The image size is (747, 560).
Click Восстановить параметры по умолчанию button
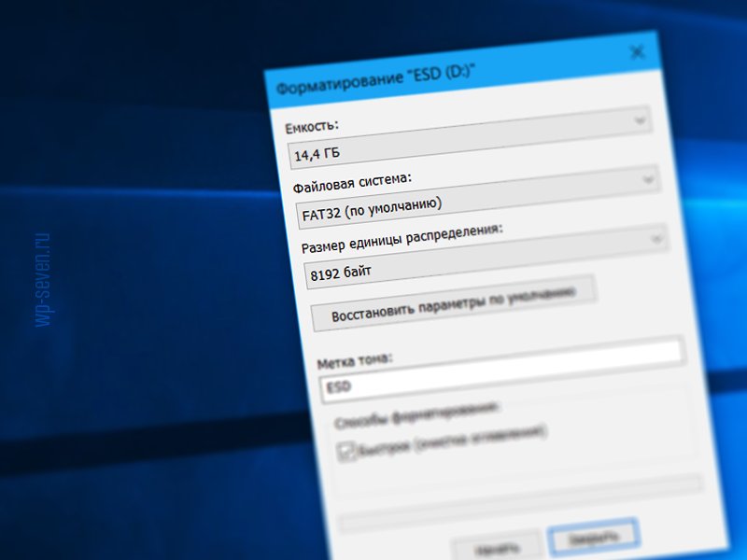click(x=454, y=303)
